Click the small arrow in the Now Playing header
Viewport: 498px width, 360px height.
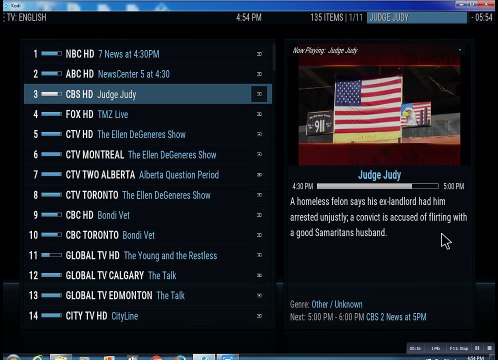pyautogui.click(x=460, y=50)
